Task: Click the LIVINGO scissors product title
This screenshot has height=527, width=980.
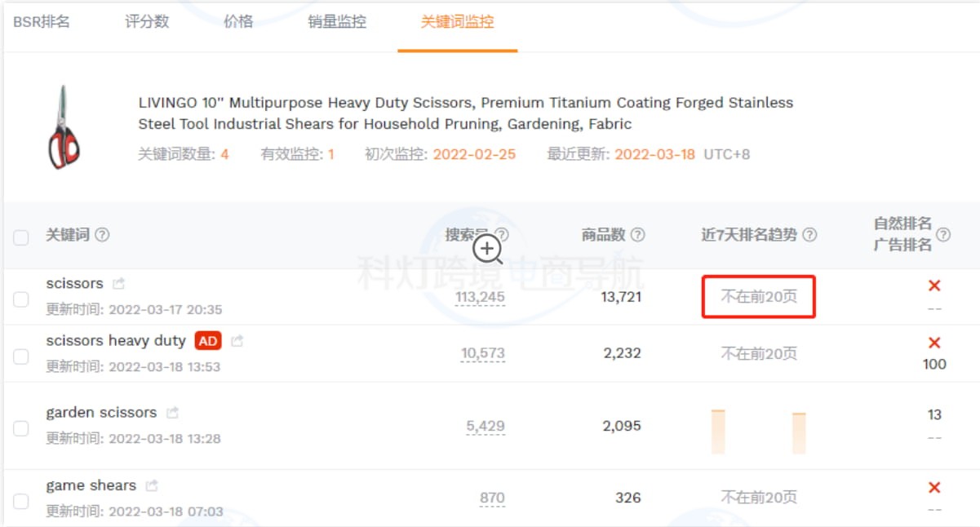Action: 465,113
